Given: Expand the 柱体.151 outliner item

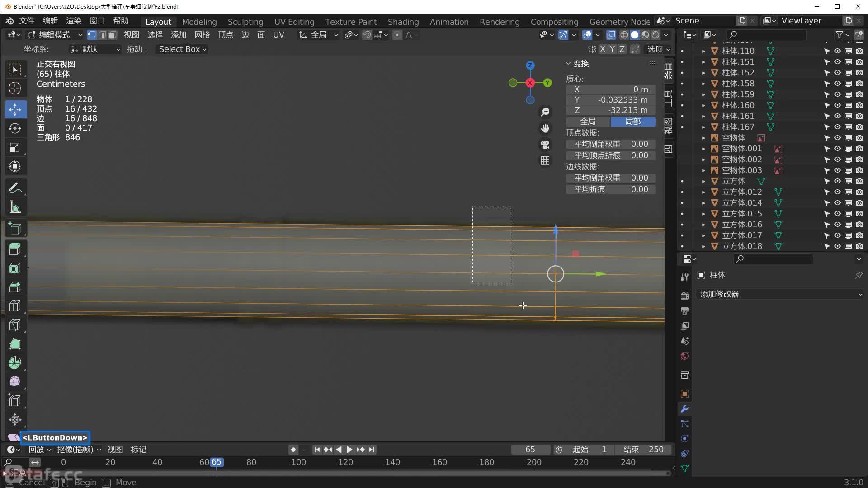Looking at the screenshot, I should coord(703,62).
